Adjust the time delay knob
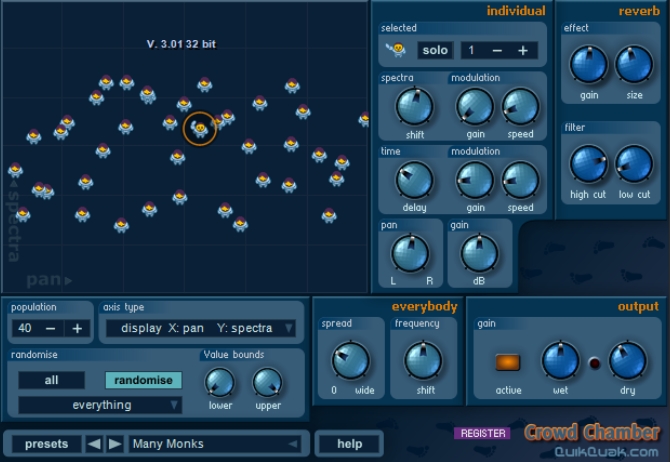The width and height of the screenshot is (670, 462). click(414, 180)
